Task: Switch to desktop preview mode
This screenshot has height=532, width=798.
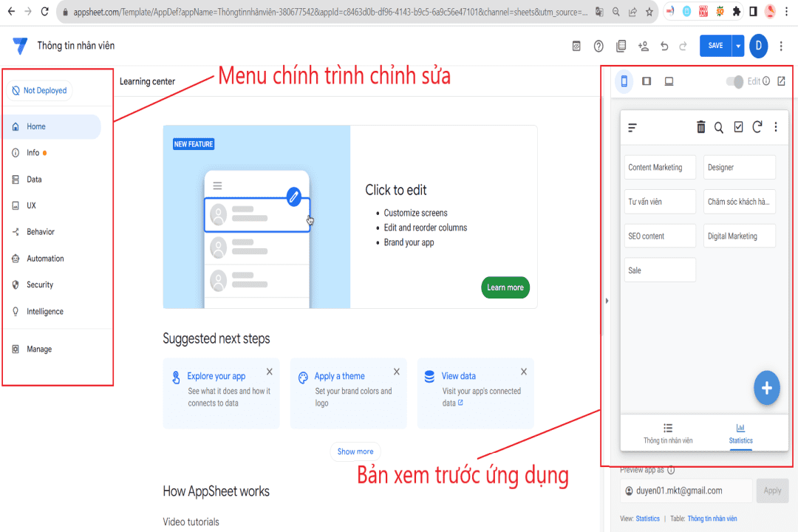Action: pos(669,81)
